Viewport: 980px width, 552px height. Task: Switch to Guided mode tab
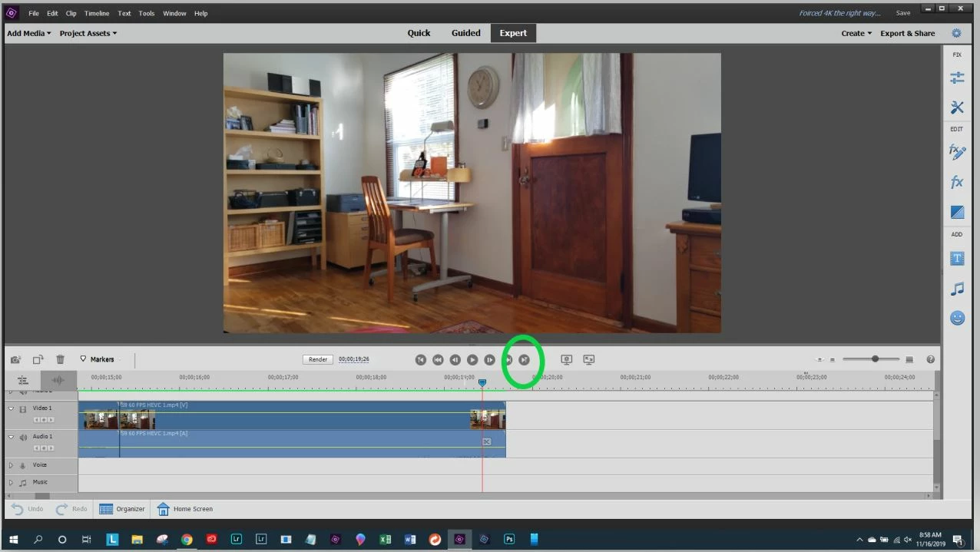pyautogui.click(x=465, y=33)
